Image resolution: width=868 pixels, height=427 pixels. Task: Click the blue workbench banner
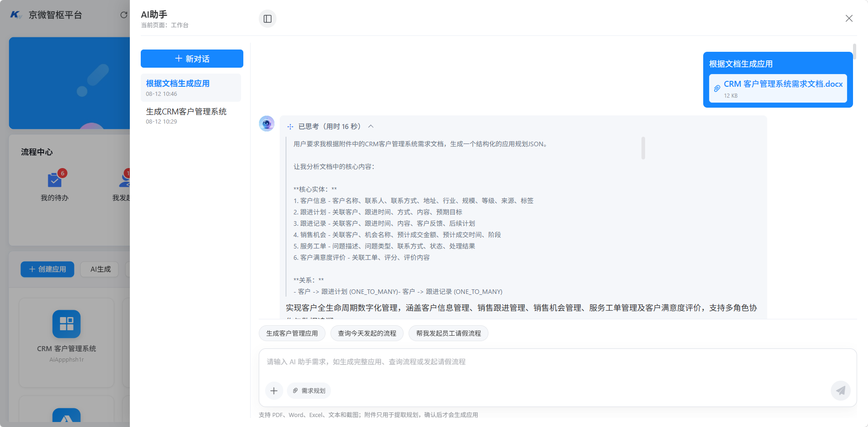click(x=69, y=83)
